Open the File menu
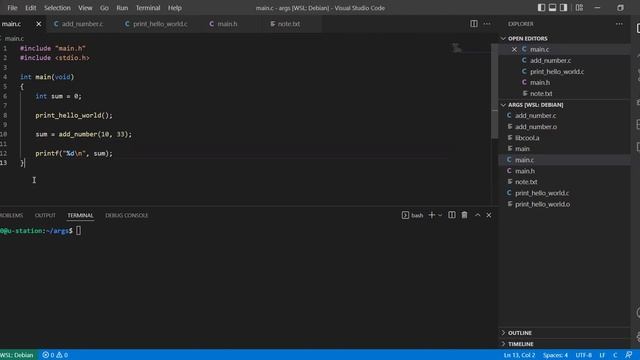This screenshot has height=360, width=640. [12, 8]
